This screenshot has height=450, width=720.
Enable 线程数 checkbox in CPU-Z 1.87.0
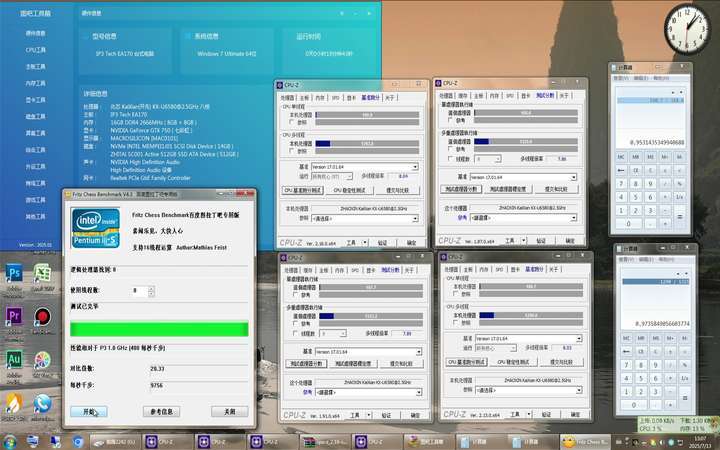[451, 159]
